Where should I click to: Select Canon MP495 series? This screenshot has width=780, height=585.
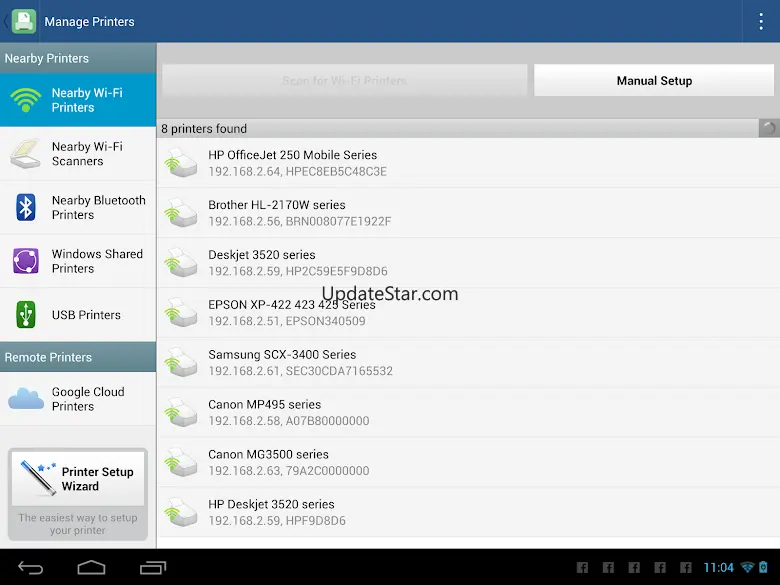(x=468, y=412)
